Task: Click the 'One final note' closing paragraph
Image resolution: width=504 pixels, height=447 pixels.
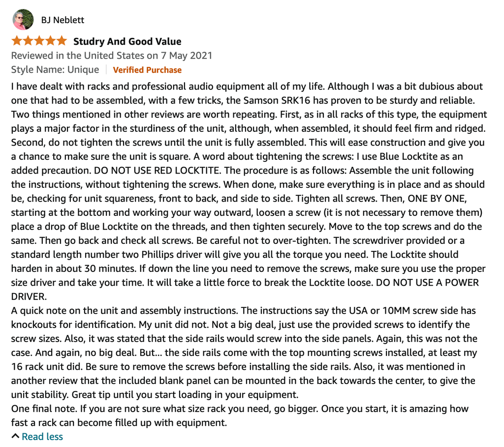Action: 240,416
